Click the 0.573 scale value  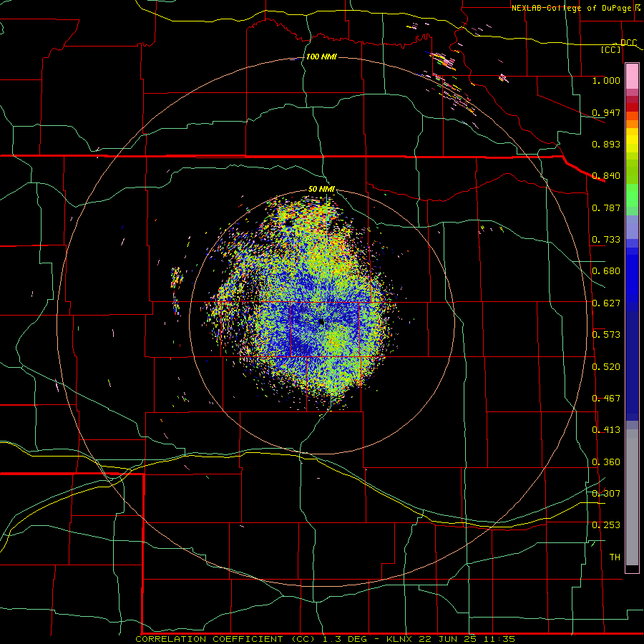coord(606,335)
